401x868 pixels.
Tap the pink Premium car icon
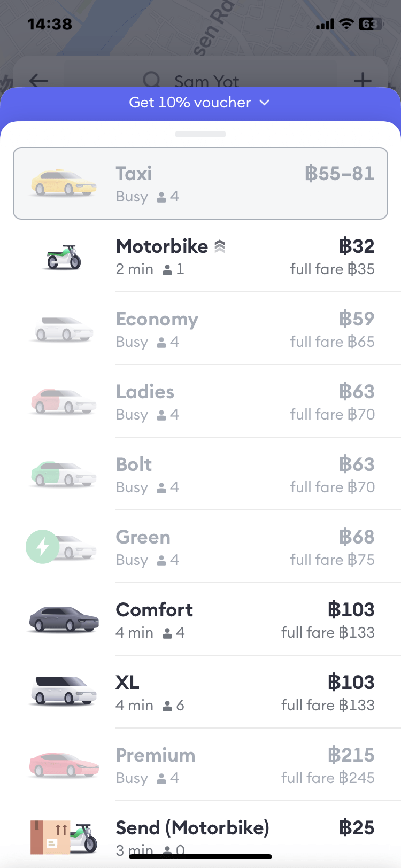pyautogui.click(x=64, y=765)
